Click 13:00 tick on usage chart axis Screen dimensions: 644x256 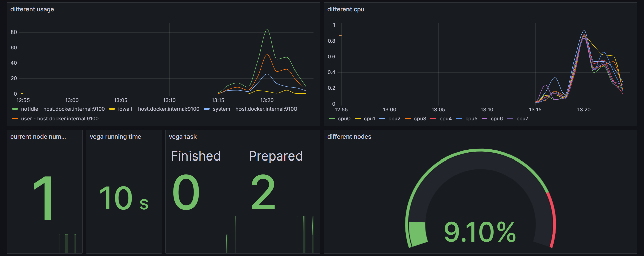click(72, 100)
